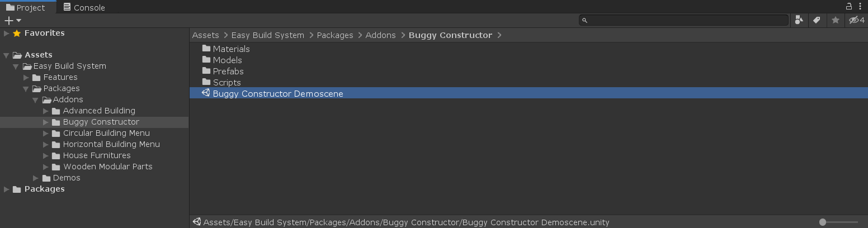Screen dimensions: 868x228
Task: Toggle the Project panel lock icon
Action: point(848,6)
